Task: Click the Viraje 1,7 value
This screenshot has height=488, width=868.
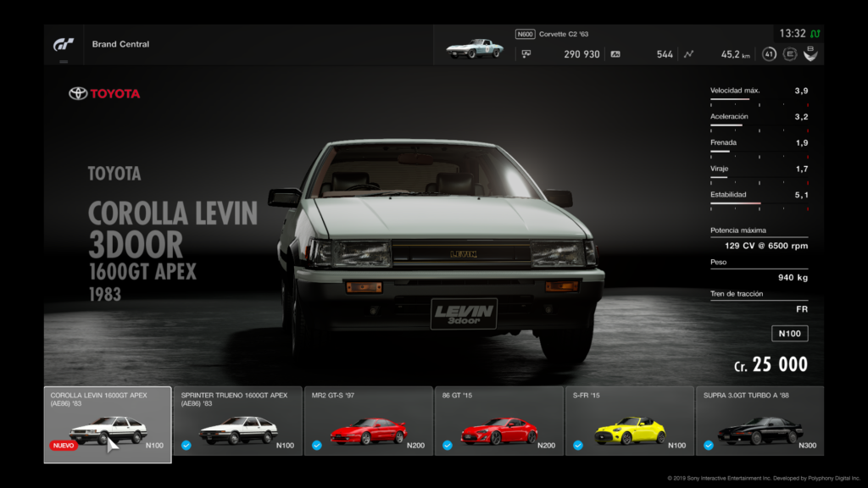Action: [x=802, y=169]
